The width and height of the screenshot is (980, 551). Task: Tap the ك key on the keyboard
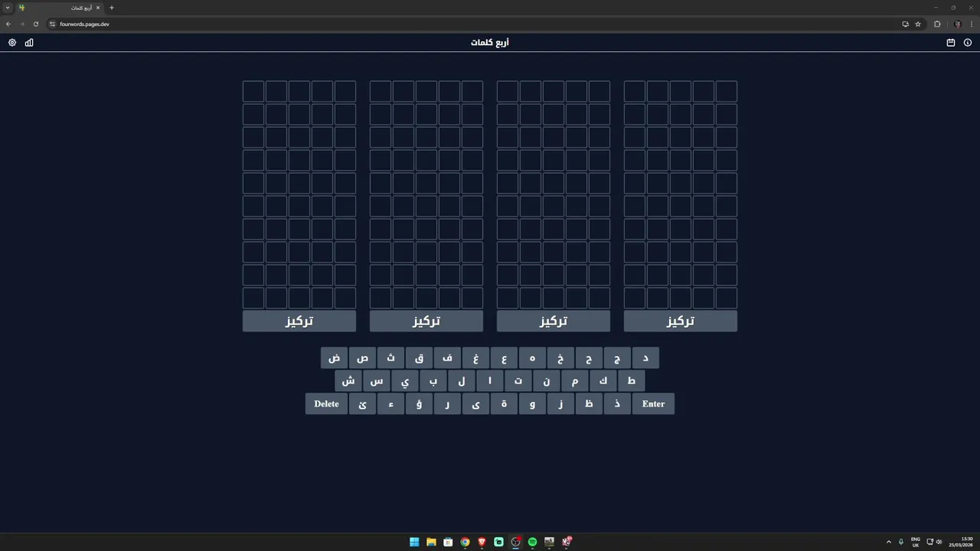603,381
